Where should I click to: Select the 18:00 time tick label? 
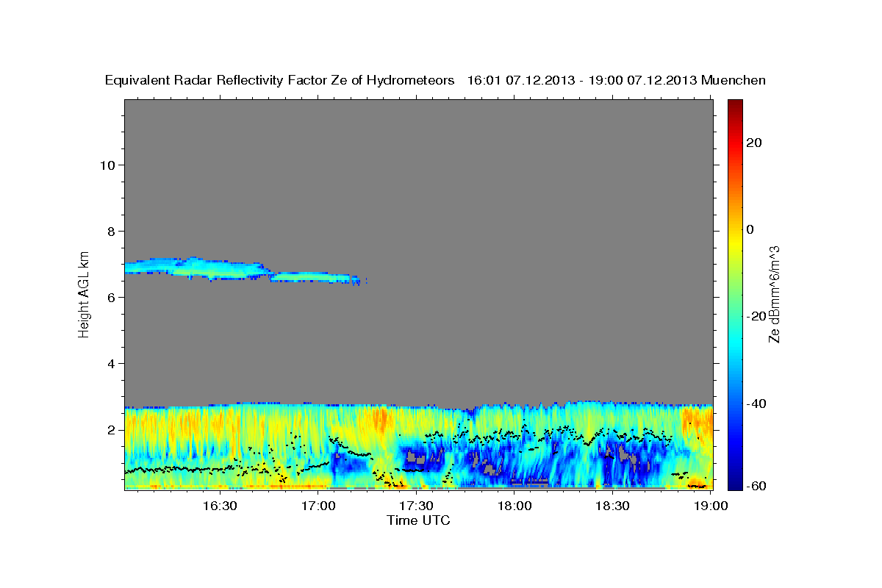pos(514,506)
